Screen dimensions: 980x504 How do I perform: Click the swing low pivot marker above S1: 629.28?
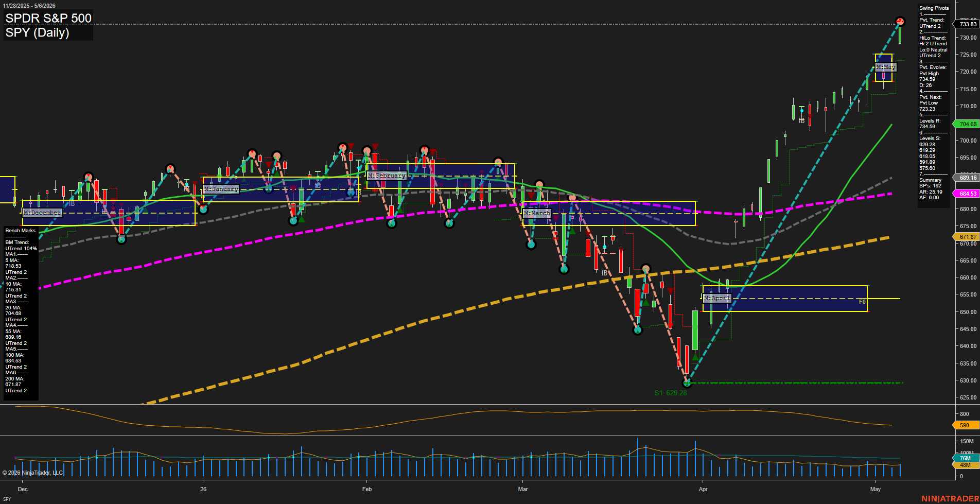(687, 383)
